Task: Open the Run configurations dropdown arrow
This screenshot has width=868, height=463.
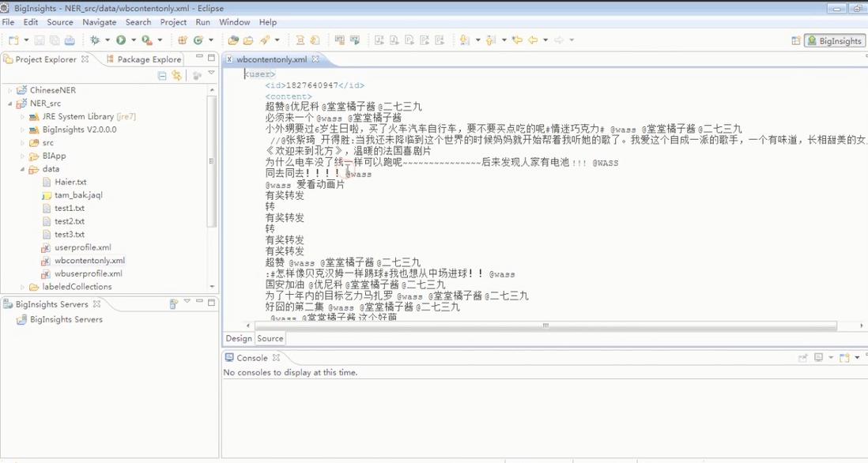Action: pyautogui.click(x=134, y=40)
